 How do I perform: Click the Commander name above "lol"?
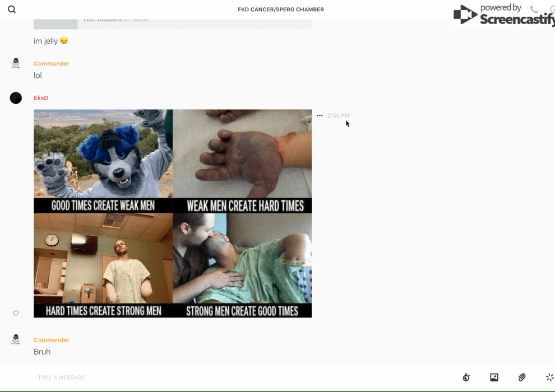52,64
